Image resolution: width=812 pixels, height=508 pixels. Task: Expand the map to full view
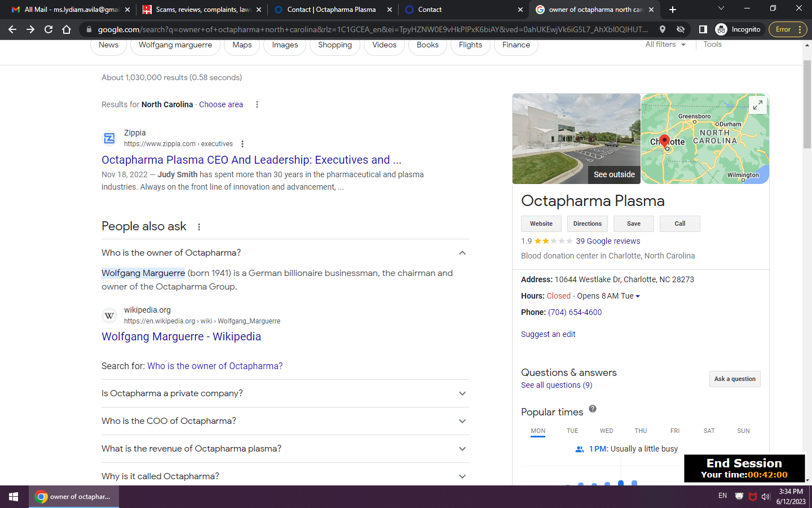click(758, 104)
